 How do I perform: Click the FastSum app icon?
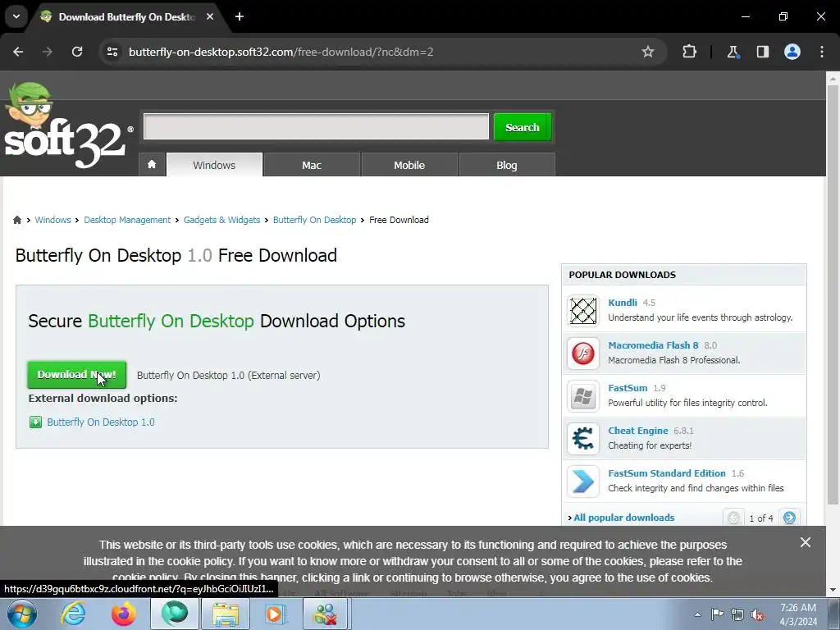[583, 396]
